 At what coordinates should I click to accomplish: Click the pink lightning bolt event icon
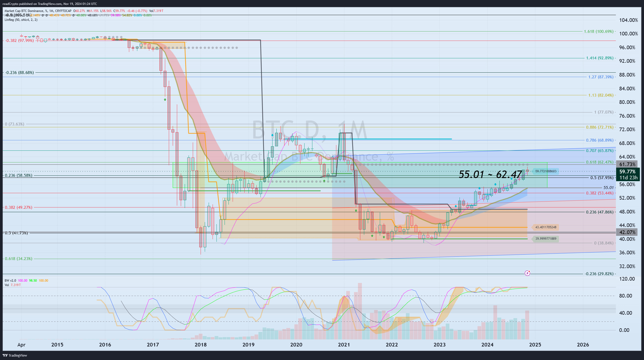click(x=527, y=273)
